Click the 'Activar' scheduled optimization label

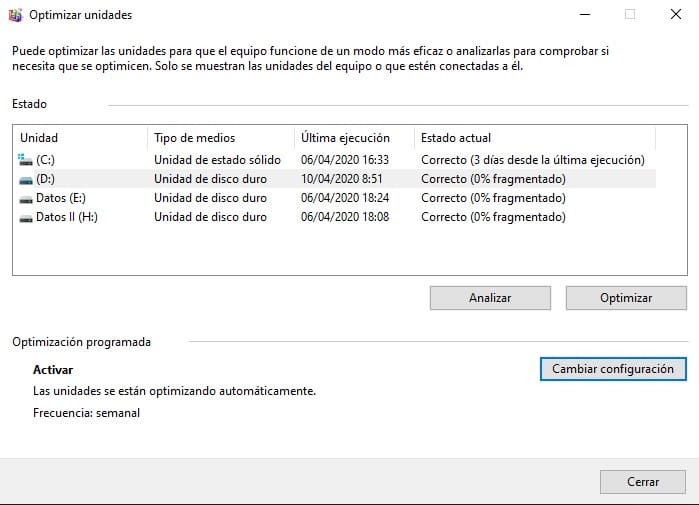point(53,370)
